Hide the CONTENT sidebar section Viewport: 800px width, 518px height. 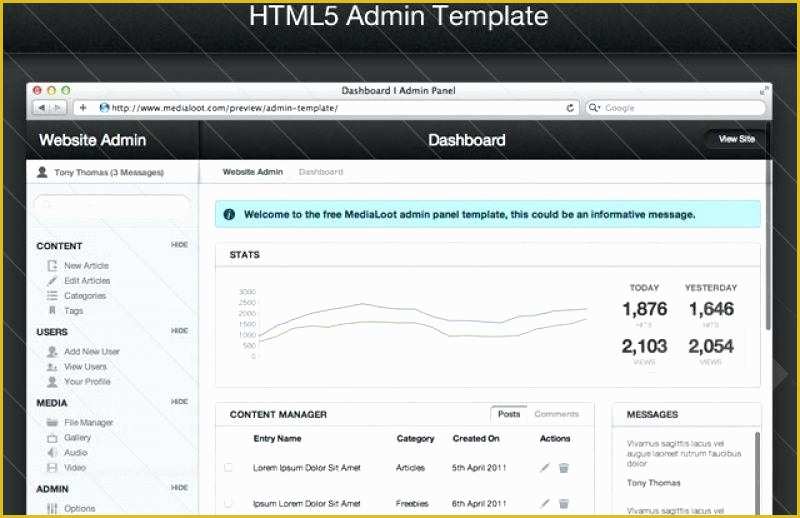(x=180, y=245)
